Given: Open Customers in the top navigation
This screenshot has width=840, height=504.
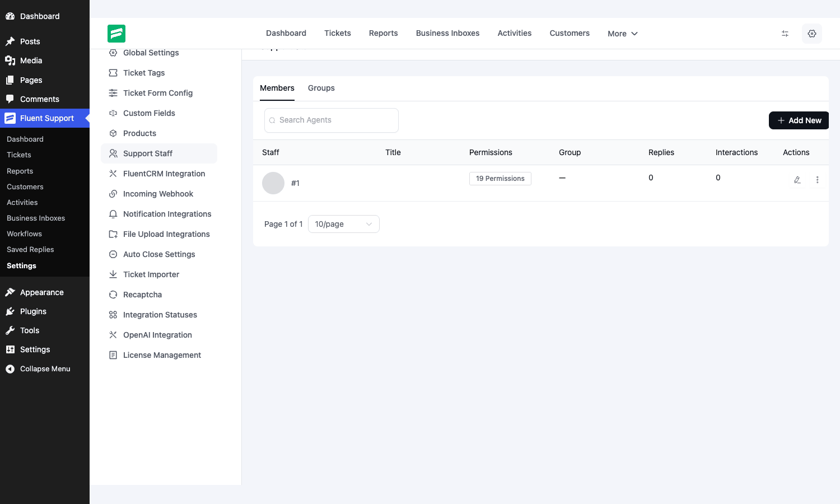Looking at the screenshot, I should click(x=570, y=33).
